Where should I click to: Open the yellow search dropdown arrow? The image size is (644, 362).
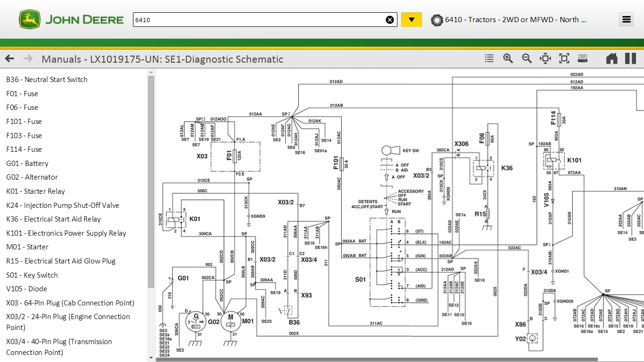412,20
